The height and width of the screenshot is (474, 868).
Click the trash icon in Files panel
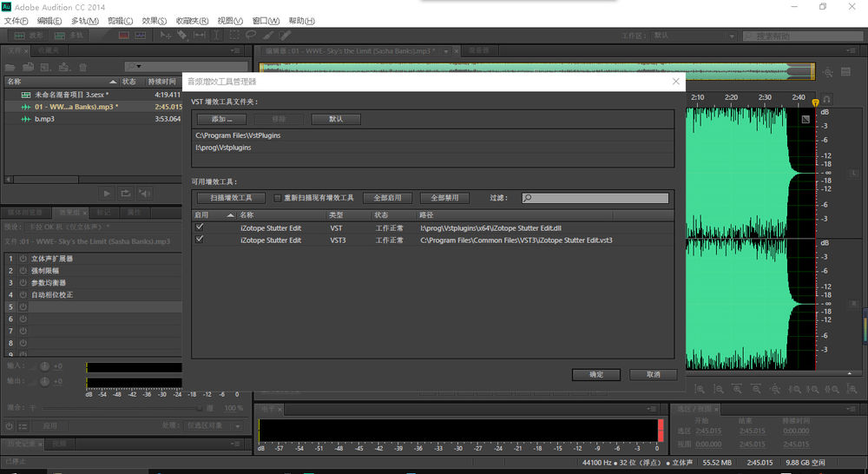pyautogui.click(x=82, y=67)
